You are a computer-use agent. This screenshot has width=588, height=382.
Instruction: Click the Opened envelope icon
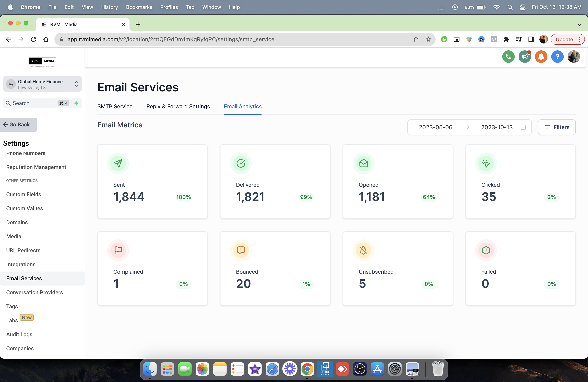(x=363, y=163)
